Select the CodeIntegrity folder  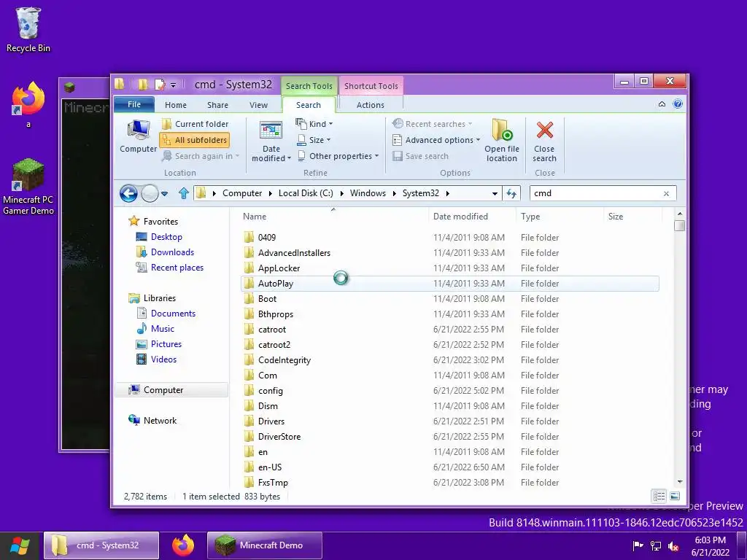pyautogui.click(x=285, y=360)
